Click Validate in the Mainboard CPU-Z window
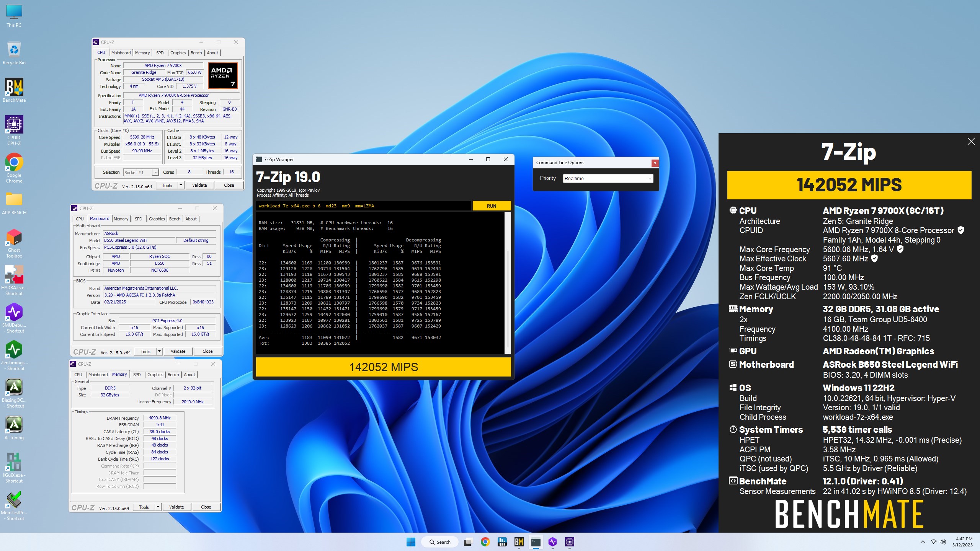The width and height of the screenshot is (980, 551). [178, 351]
